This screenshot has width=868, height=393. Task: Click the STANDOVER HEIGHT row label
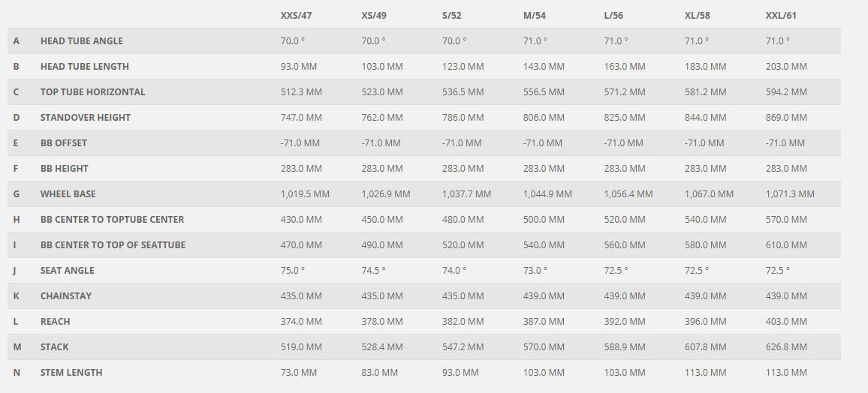coord(86,118)
